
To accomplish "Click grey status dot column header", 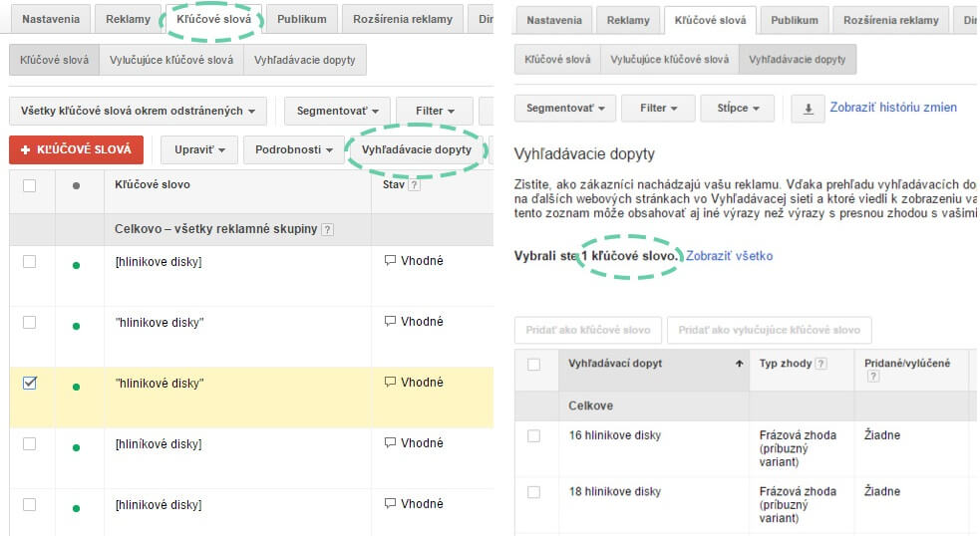I will [76, 185].
